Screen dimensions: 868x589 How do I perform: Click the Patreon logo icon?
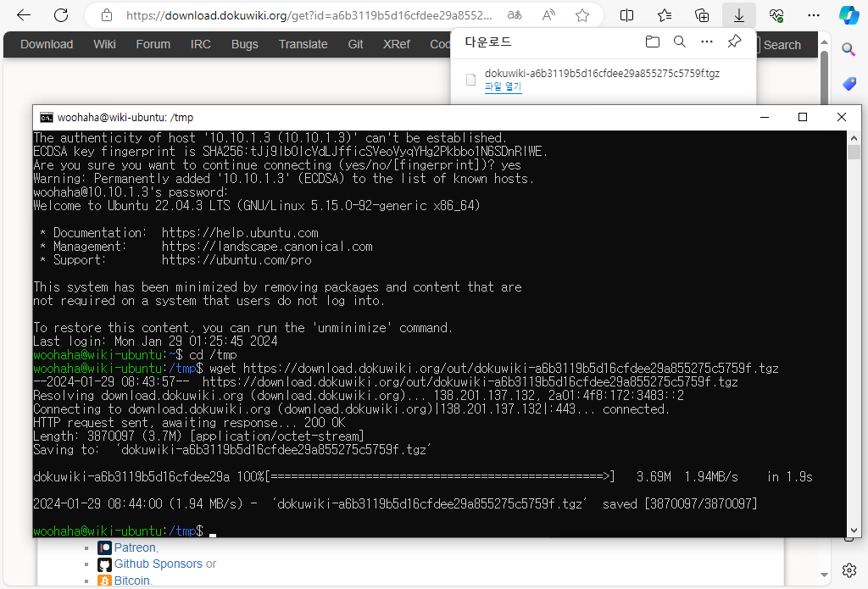(x=104, y=548)
